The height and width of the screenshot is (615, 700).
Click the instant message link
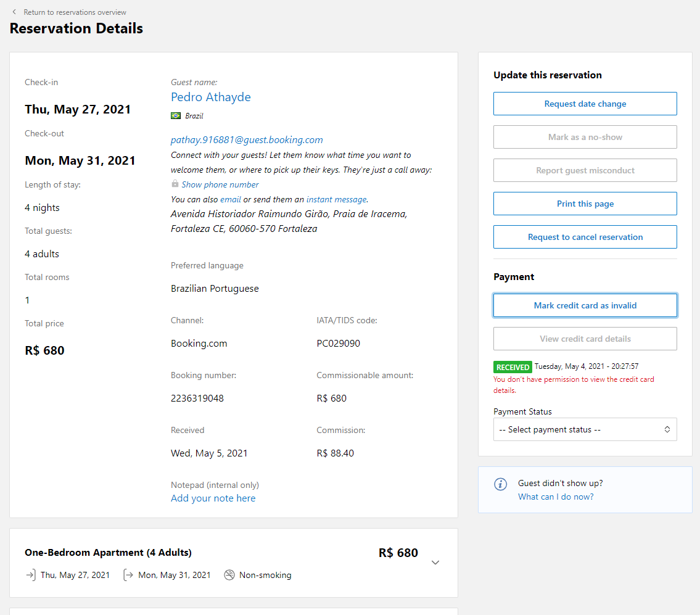tap(336, 199)
